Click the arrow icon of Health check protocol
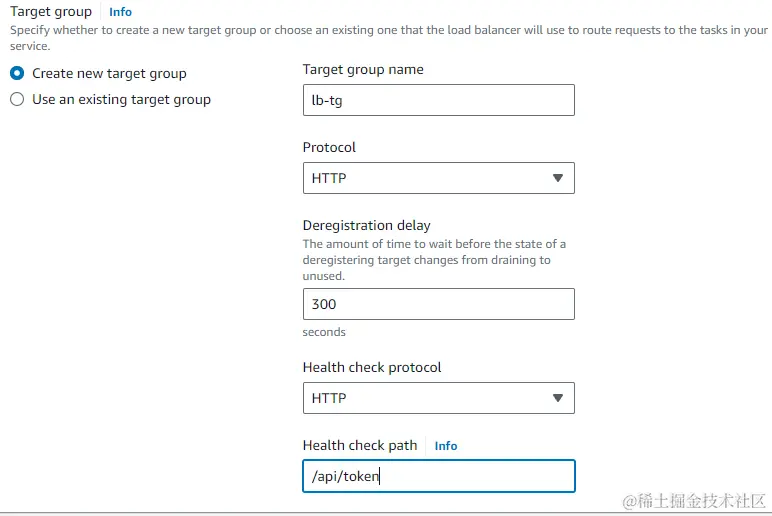772x516 pixels. pyautogui.click(x=557, y=398)
